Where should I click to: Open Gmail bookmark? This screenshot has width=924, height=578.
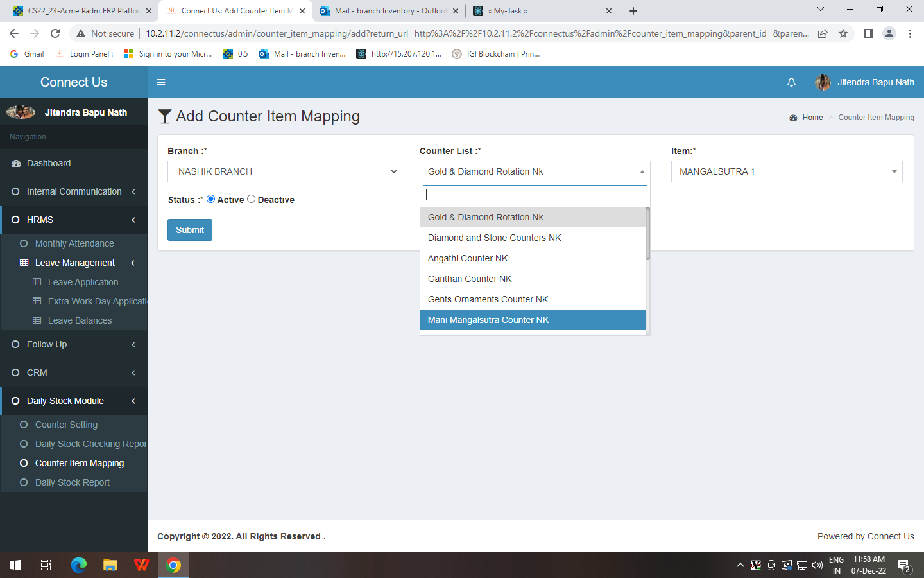click(28, 54)
